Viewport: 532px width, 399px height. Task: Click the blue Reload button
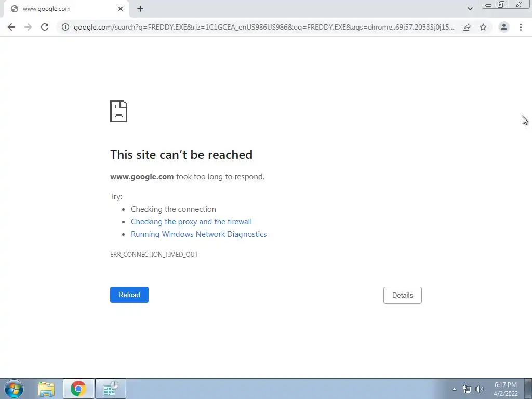pos(129,295)
